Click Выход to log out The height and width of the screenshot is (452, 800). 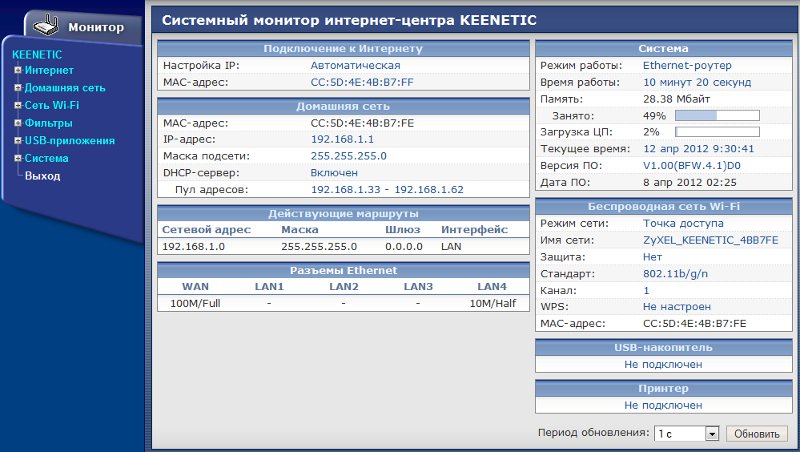tap(42, 176)
